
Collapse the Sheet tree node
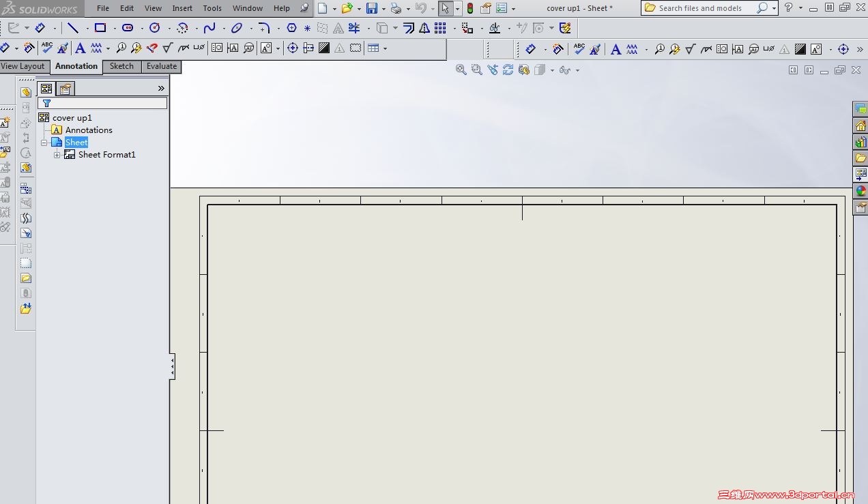44,143
